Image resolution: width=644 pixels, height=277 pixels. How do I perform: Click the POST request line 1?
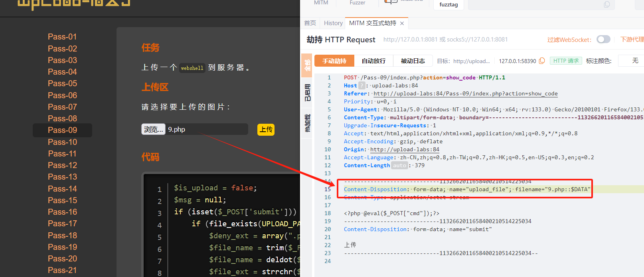[x=425, y=77]
